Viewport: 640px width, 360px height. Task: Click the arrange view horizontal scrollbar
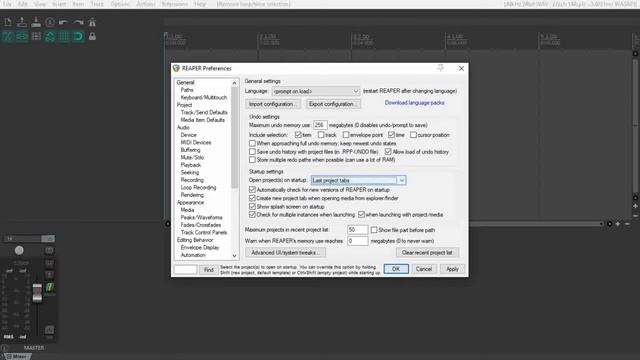(535, 224)
